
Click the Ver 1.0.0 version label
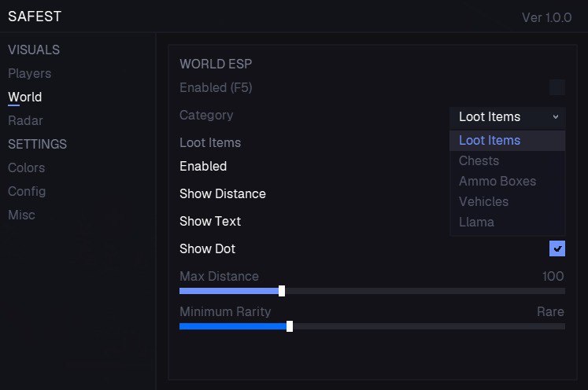click(x=546, y=17)
